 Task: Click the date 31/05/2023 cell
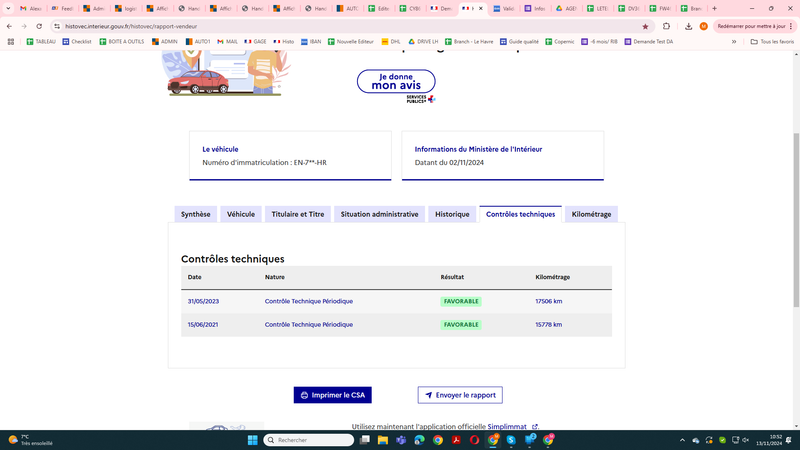coord(203,302)
